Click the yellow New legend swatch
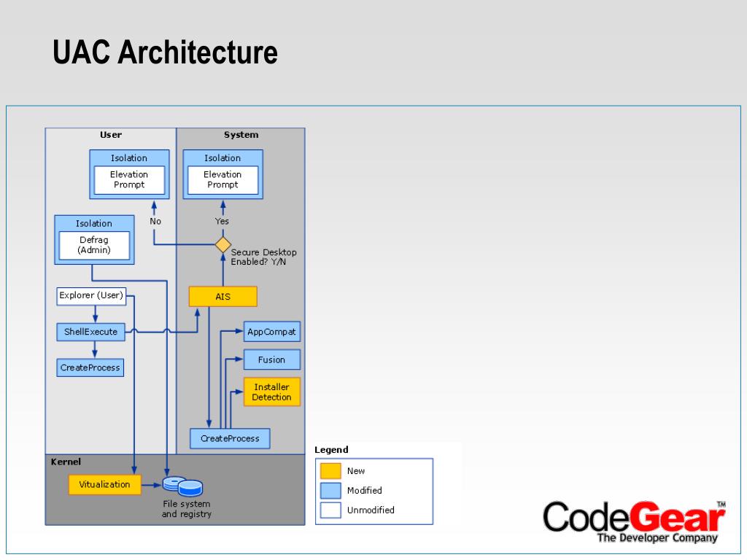The height and width of the screenshot is (560, 747). [x=330, y=471]
